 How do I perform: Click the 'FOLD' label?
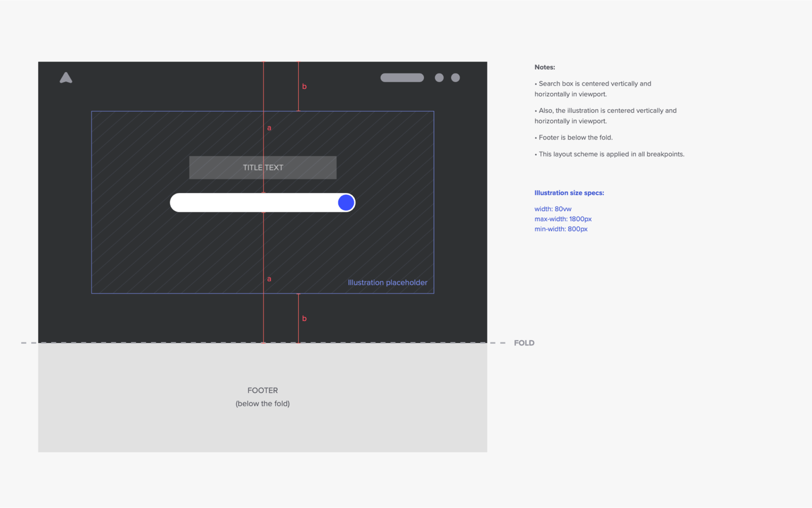(x=524, y=343)
